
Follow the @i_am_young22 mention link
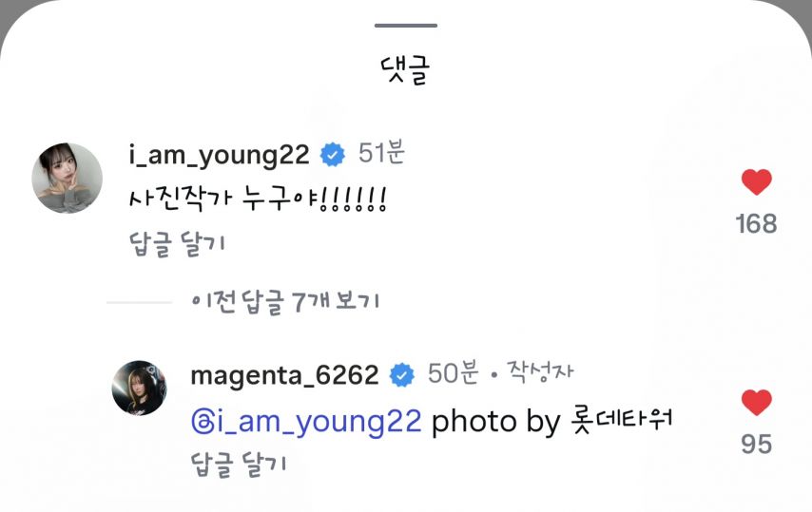pyautogui.click(x=306, y=422)
